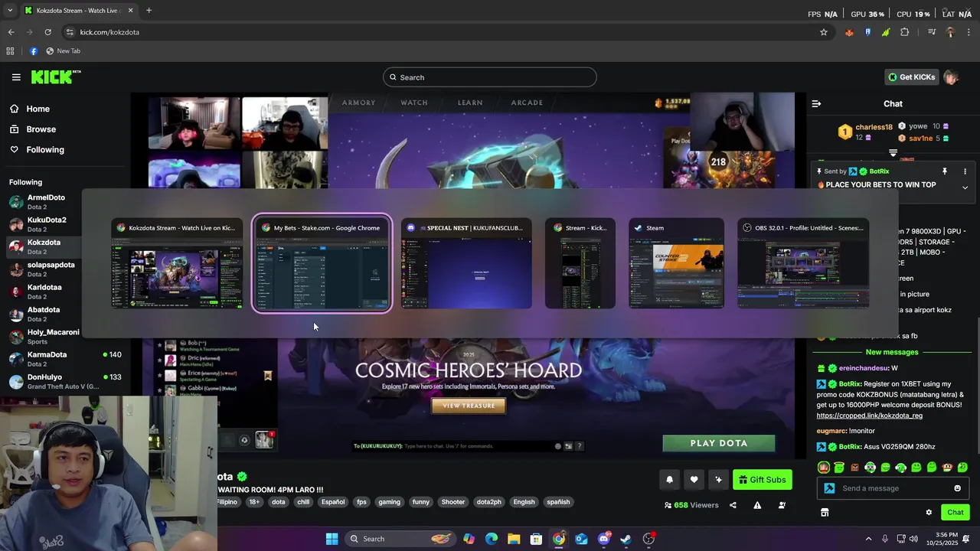Switch to Stream - Kick window thumbnail

tap(580, 264)
